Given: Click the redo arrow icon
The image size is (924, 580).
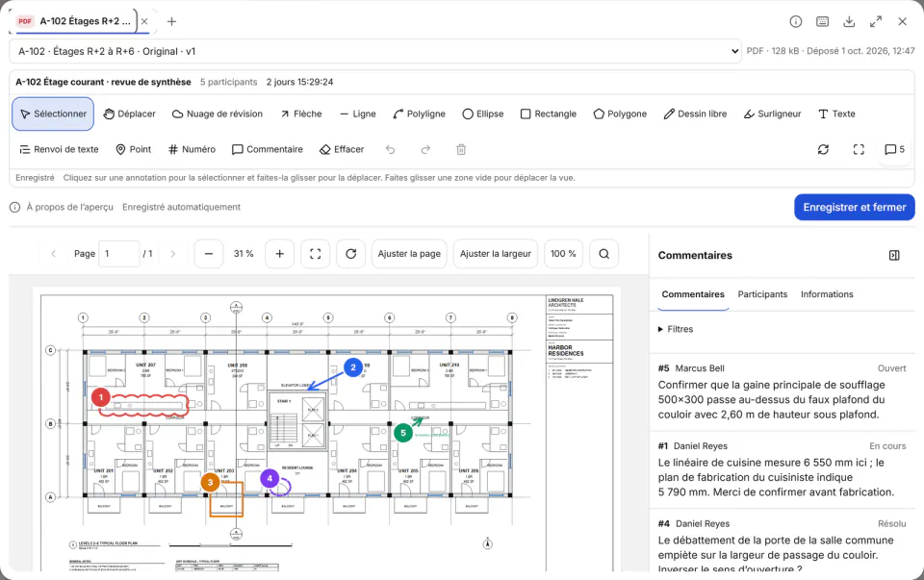Looking at the screenshot, I should (425, 149).
